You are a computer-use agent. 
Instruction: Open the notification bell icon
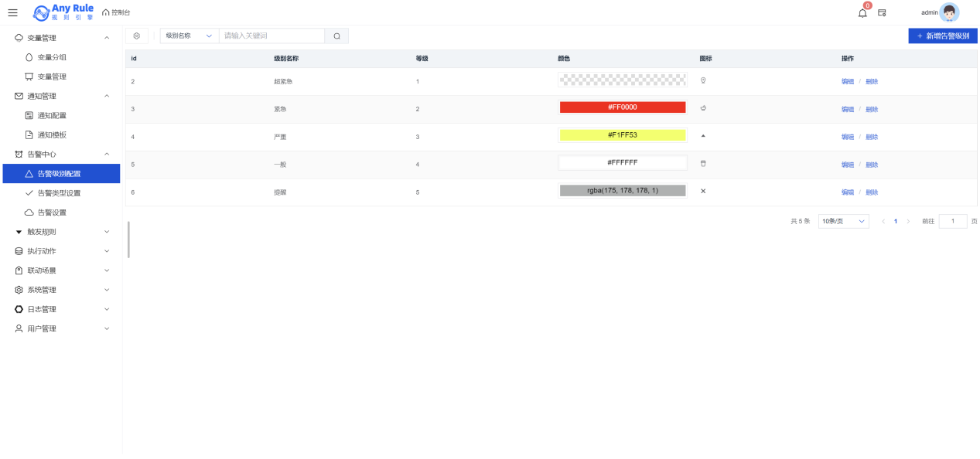(862, 12)
